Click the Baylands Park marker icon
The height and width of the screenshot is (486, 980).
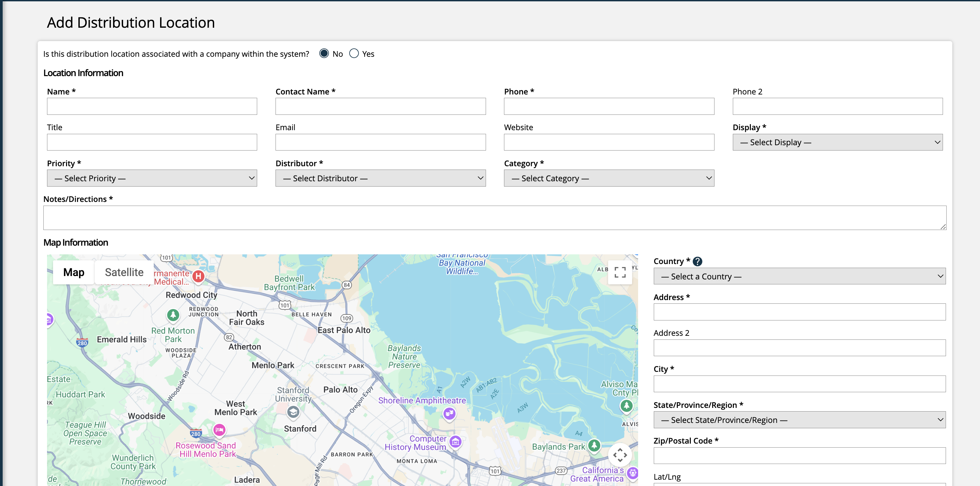(594, 445)
